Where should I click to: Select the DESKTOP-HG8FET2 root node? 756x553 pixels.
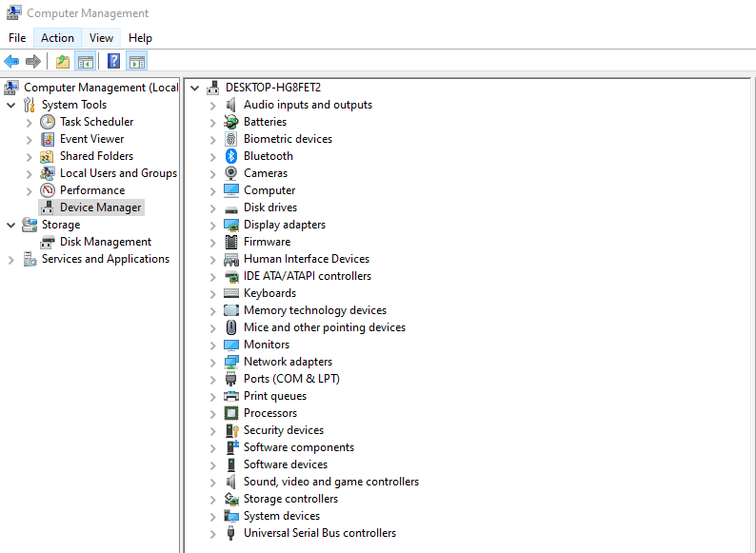272,88
